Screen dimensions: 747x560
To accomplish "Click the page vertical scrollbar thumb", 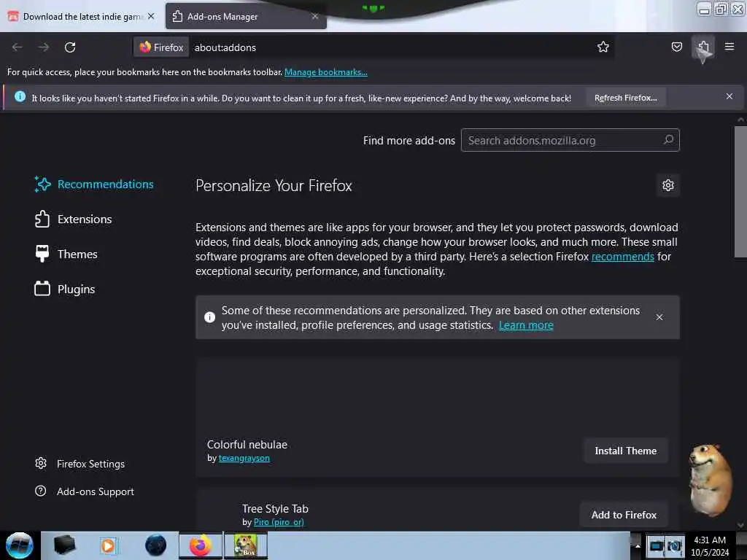I will tap(740, 192).
